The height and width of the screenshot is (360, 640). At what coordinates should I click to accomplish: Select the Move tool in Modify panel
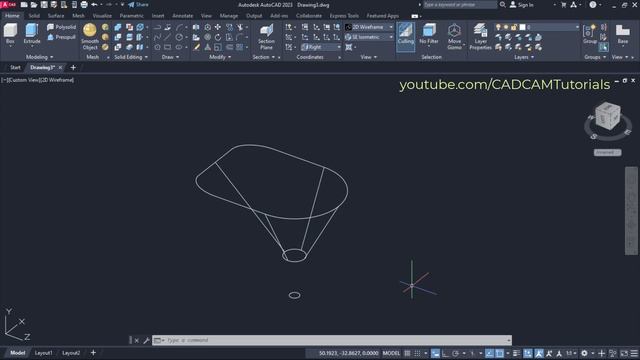coord(218,27)
